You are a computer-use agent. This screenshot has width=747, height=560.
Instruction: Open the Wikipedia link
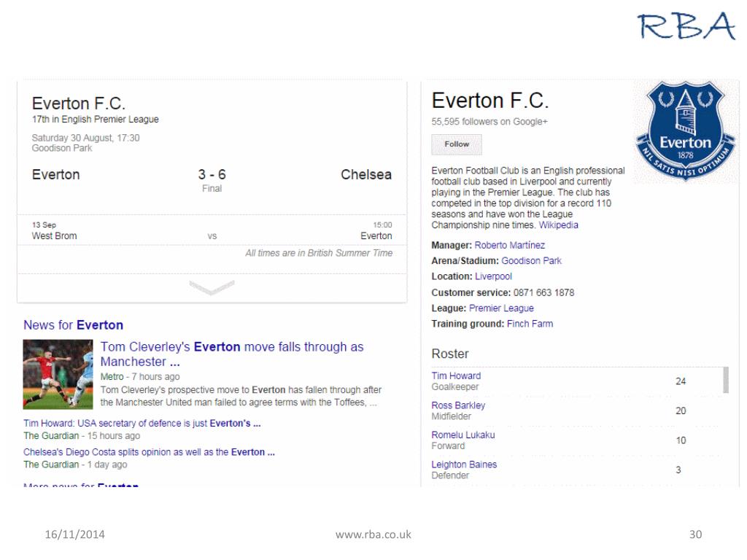tap(558, 225)
